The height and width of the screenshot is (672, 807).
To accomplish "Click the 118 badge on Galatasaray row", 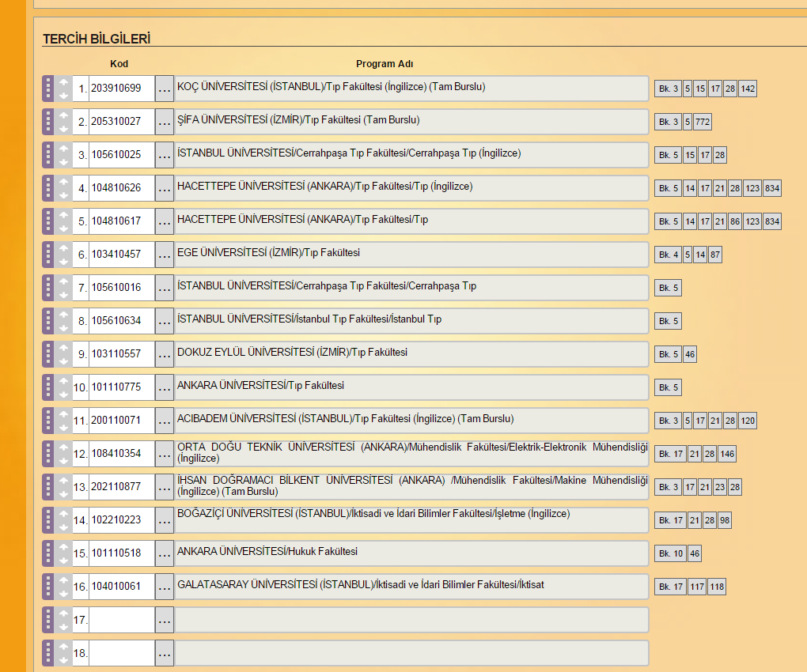I will click(x=717, y=587).
